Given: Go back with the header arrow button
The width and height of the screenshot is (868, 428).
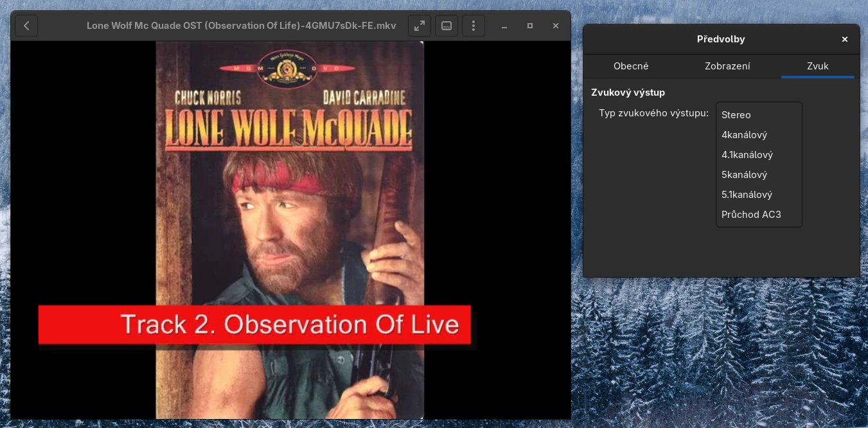Looking at the screenshot, I should click(x=26, y=26).
